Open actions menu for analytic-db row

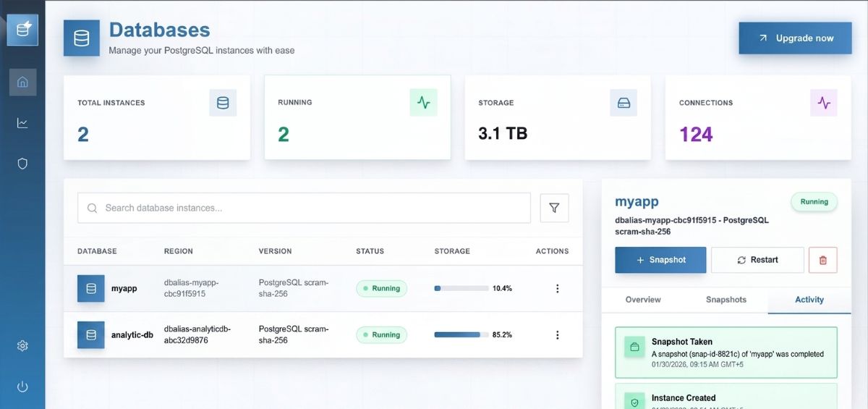click(x=557, y=334)
